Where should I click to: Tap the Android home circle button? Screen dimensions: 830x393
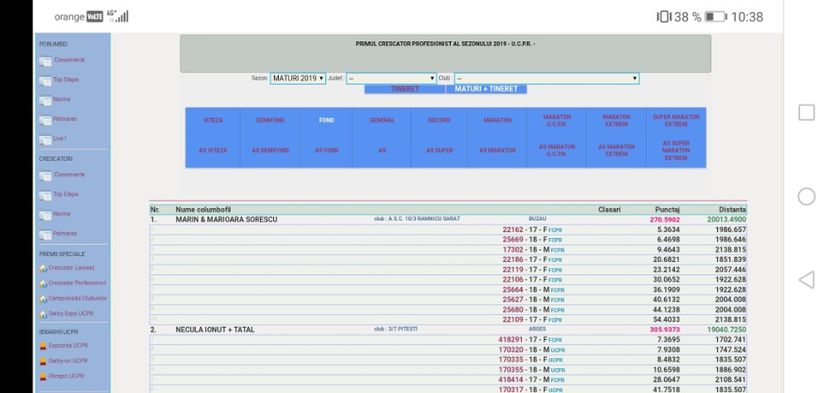tap(806, 196)
